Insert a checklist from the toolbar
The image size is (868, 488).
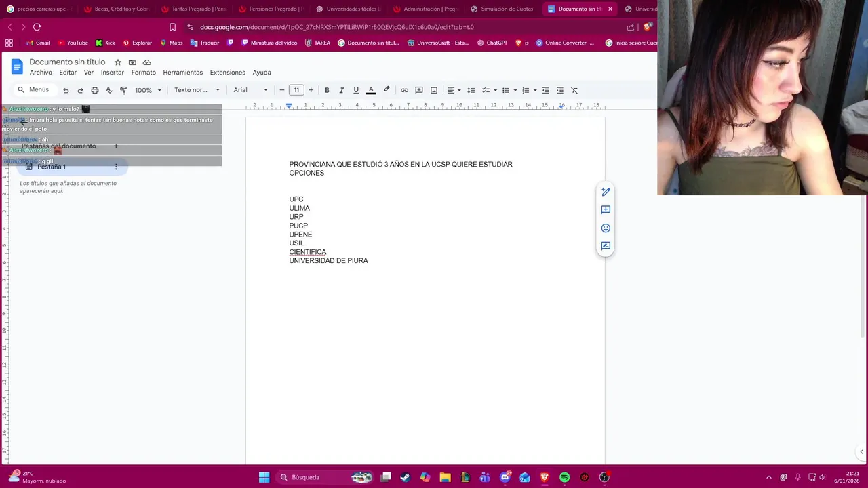486,90
